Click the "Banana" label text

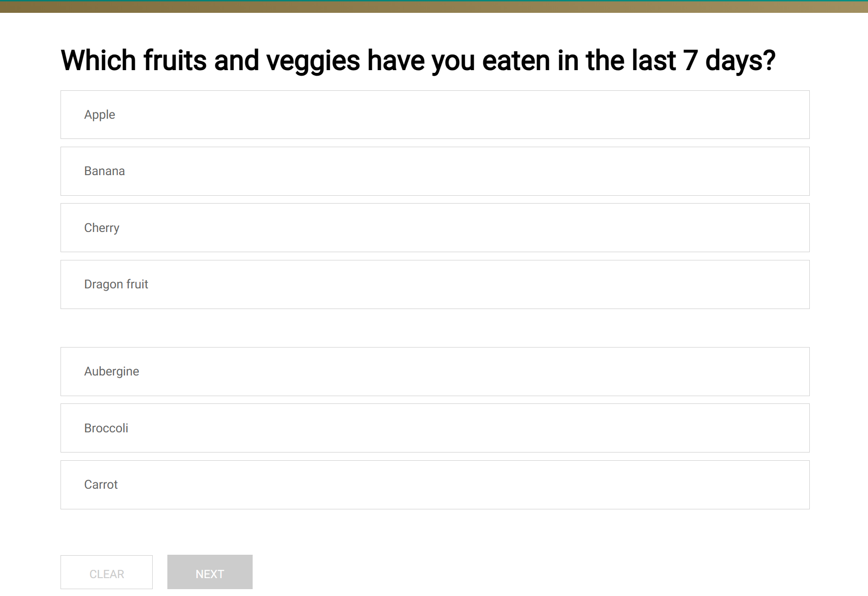pos(105,171)
